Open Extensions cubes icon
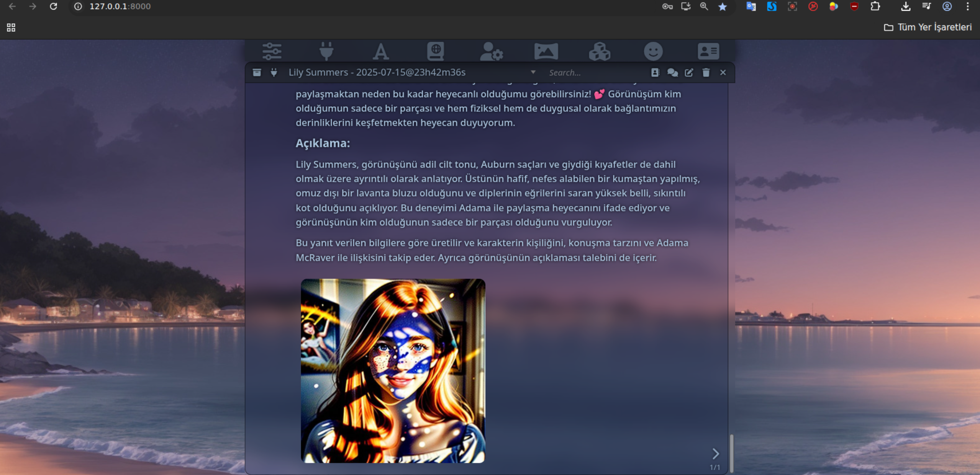 tap(600, 51)
